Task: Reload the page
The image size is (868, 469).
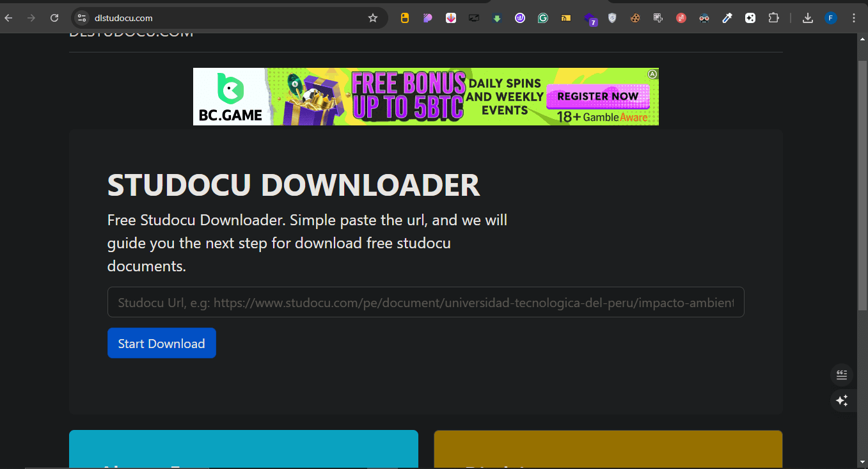Action: [54, 18]
